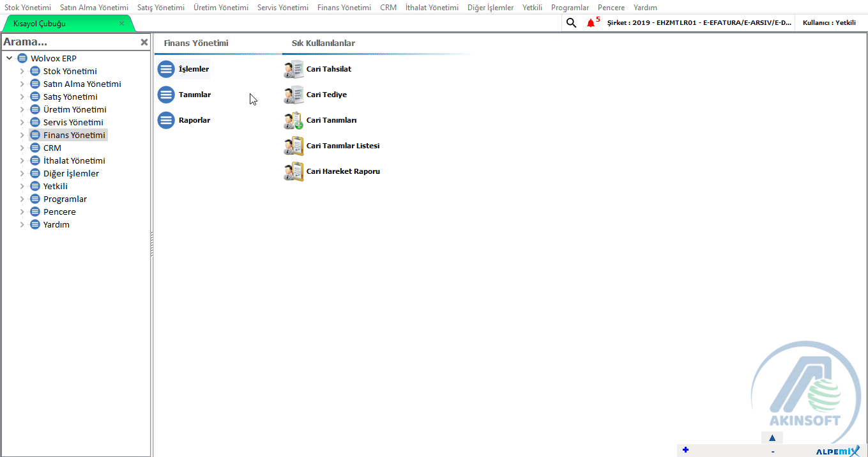Click the İşlemler round menu icon
The image size is (868, 457).
tap(166, 69)
